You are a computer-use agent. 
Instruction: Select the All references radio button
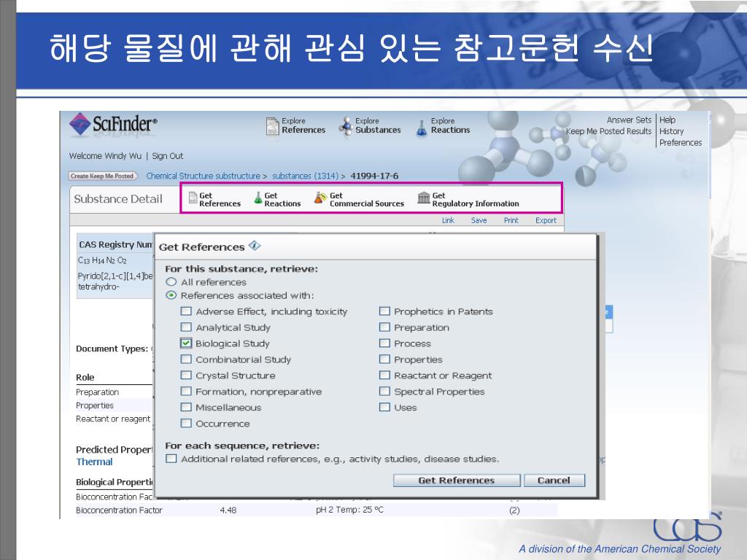coord(171,282)
